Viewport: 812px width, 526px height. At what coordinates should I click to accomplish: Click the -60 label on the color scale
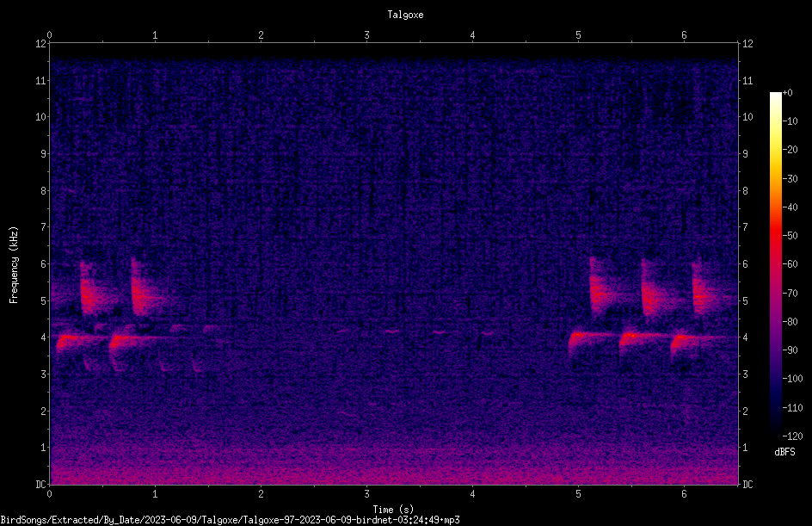point(790,264)
